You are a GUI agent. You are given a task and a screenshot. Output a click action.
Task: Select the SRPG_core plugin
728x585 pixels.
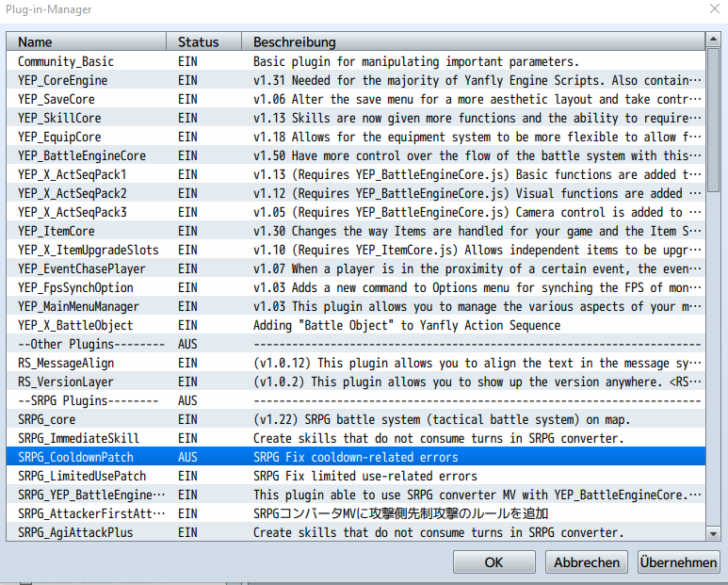356,419
